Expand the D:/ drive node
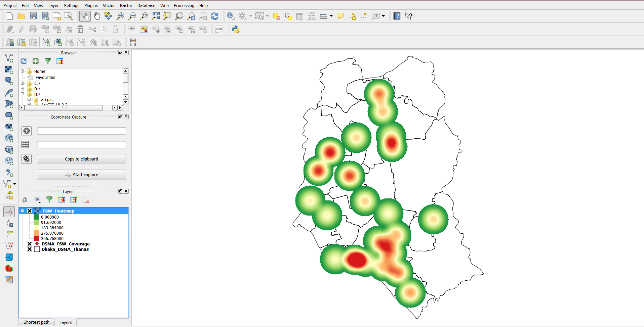644x327 pixels. [x=23, y=89]
